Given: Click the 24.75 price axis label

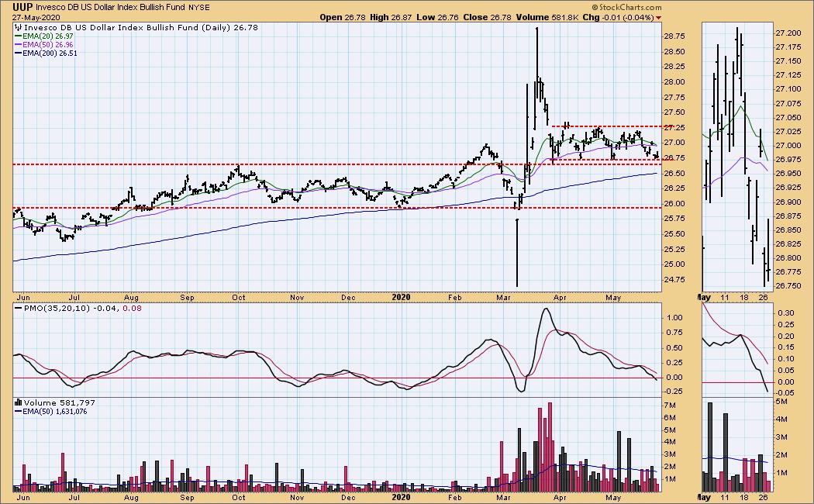Looking at the screenshot, I should (674, 280).
